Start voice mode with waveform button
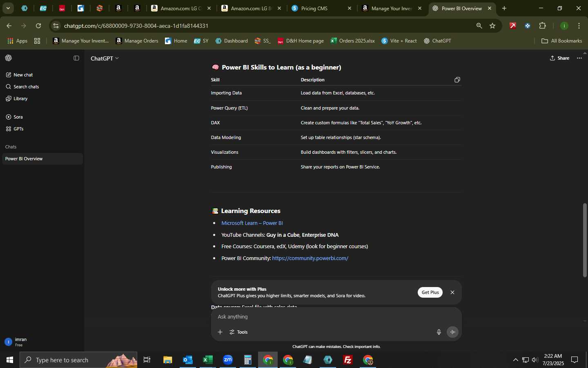Viewport: 588px width, 368px height. tap(452, 332)
